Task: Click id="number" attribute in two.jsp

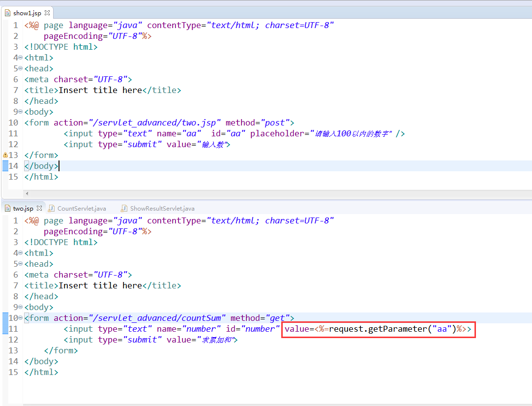Action: point(253,329)
